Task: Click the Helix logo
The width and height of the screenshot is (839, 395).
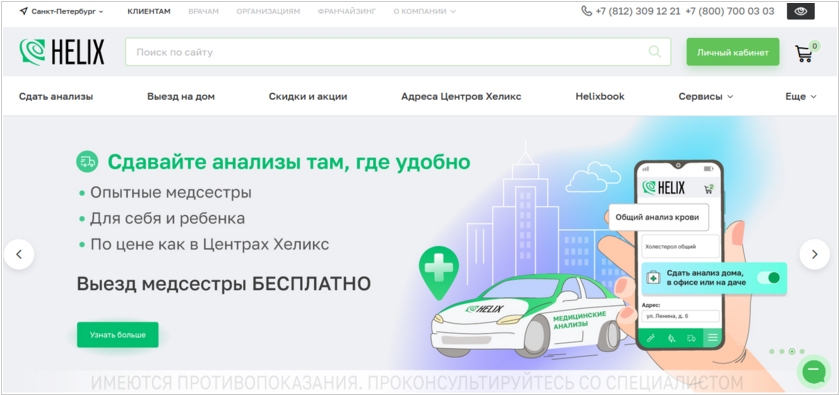Action: (62, 52)
